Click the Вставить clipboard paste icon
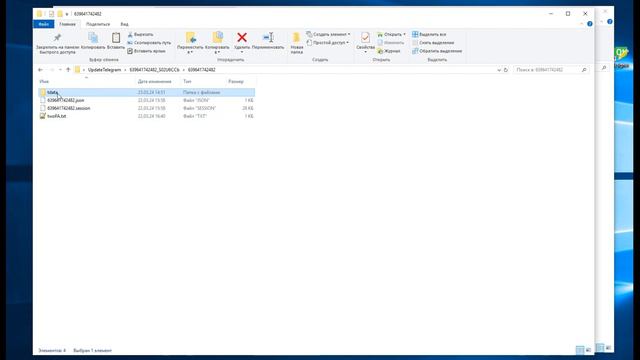 point(116,38)
